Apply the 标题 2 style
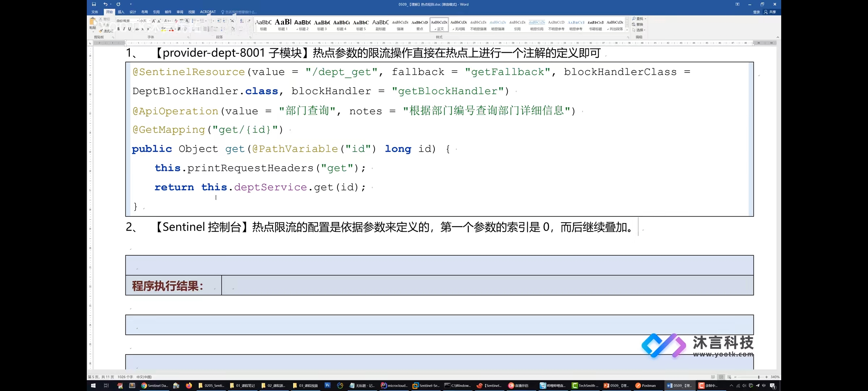The width and height of the screenshot is (868, 391). 302,25
